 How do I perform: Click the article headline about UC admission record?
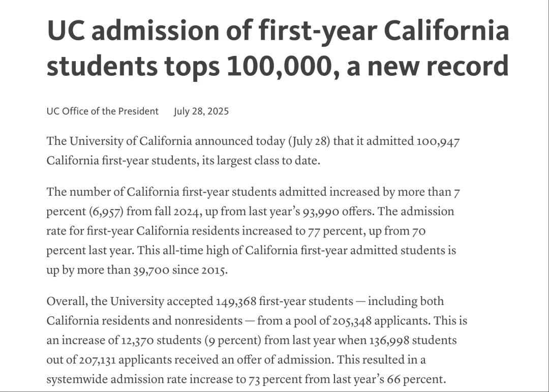click(278, 48)
